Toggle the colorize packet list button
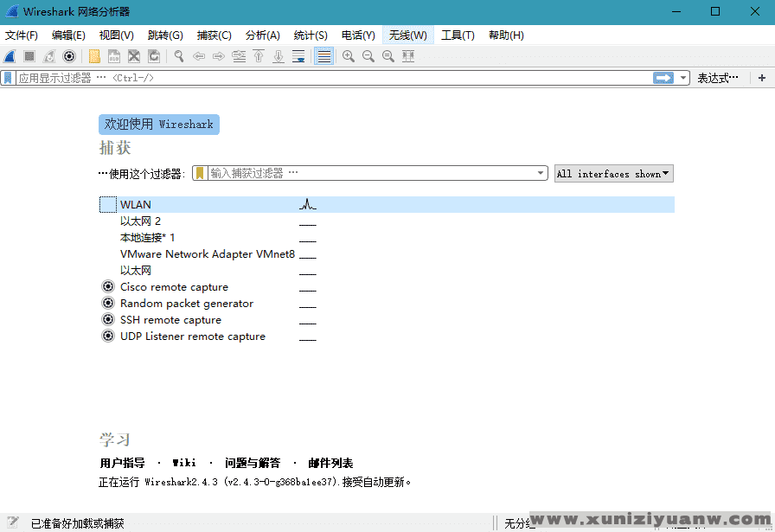 point(324,56)
